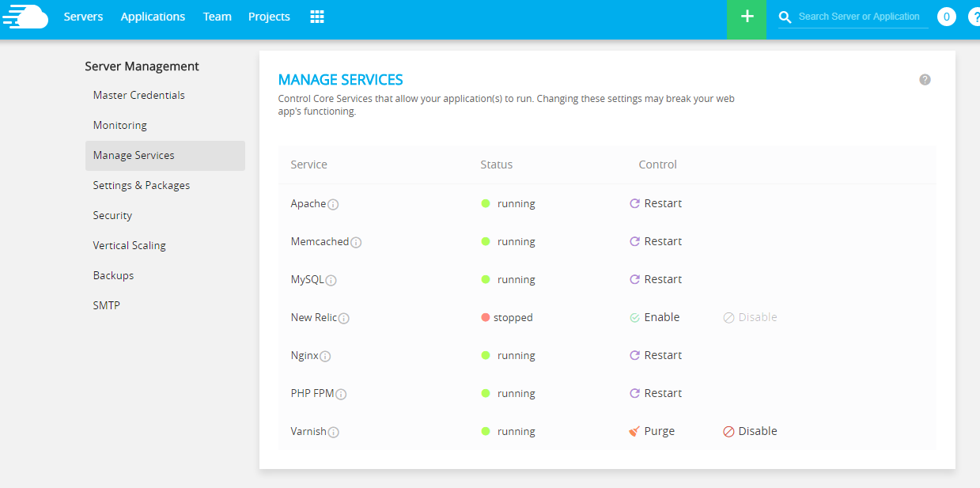Open the Applications menu
Image resolution: width=980 pixels, height=488 pixels.
[x=153, y=17]
